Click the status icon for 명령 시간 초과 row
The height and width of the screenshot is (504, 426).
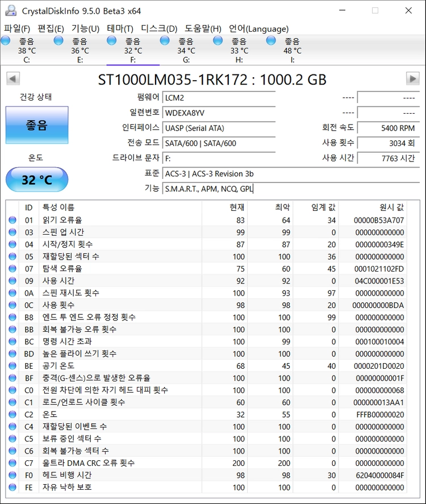[12, 341]
